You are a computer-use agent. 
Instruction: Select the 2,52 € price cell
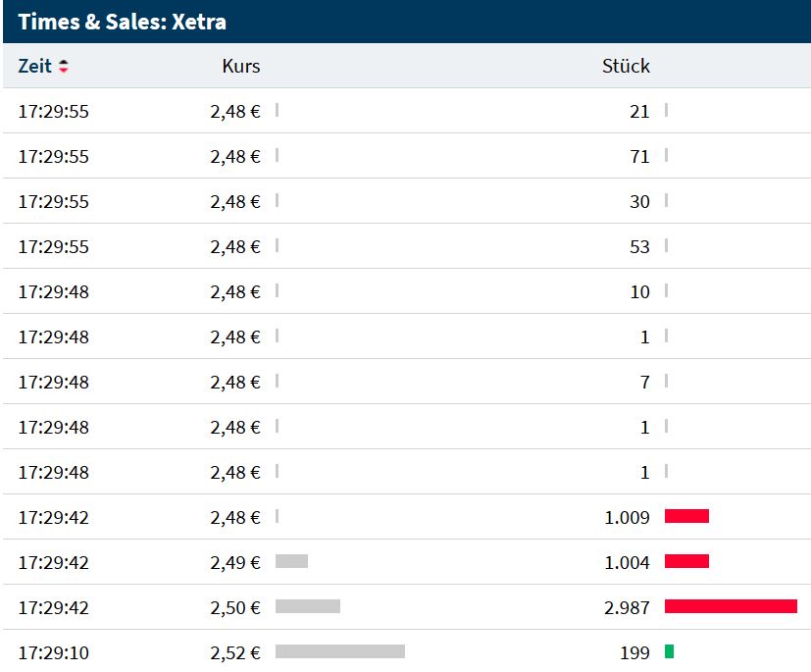[x=235, y=652]
